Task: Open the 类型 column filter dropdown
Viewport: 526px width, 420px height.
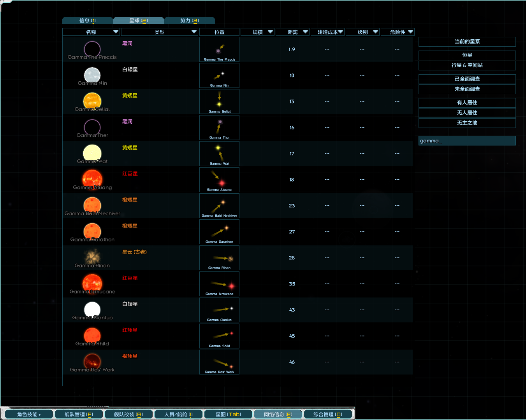Action: coord(194,32)
